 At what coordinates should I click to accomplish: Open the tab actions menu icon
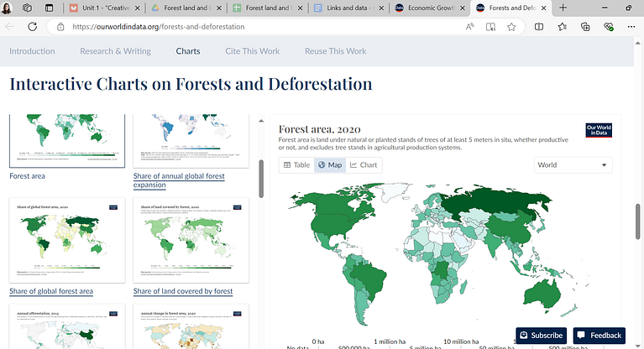[x=49, y=8]
